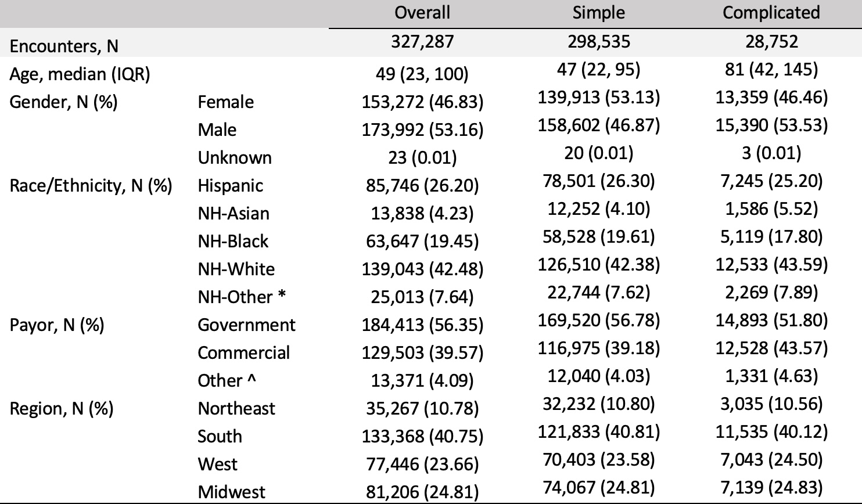
Task: Select the Encounters, N row label
Action: 64,46
